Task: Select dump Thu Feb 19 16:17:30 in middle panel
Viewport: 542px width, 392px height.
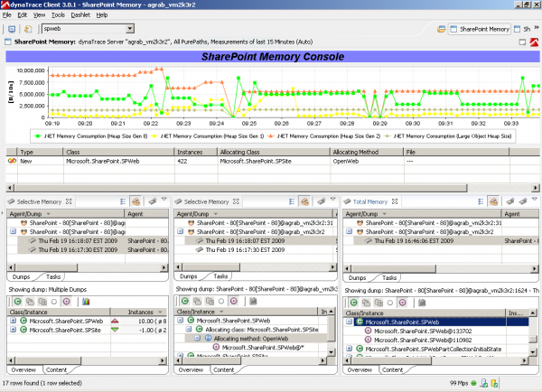Action: (245, 249)
